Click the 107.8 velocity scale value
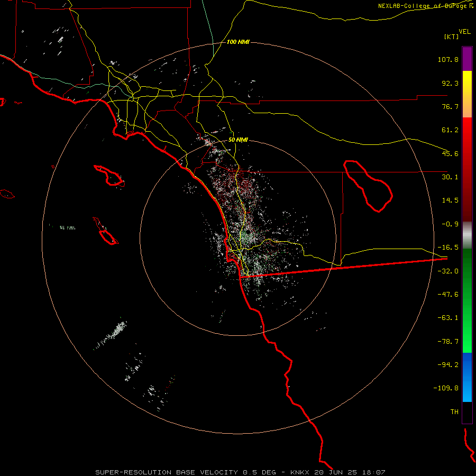This screenshot has width=476, height=476. click(x=448, y=59)
